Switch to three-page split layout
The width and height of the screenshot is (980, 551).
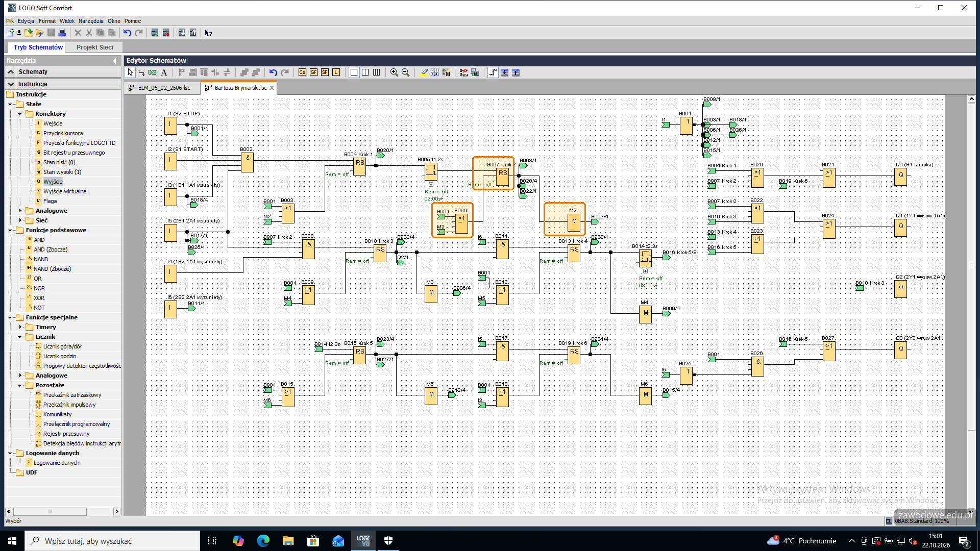(x=376, y=72)
